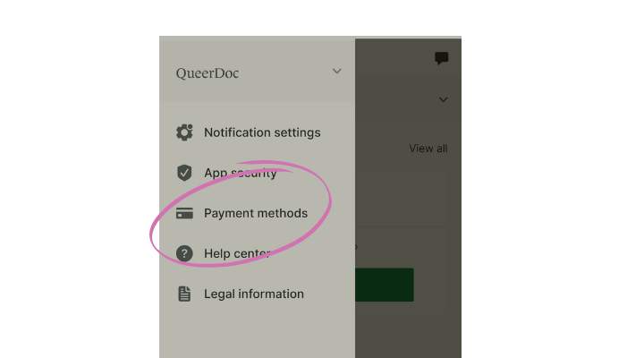The height and width of the screenshot is (358, 644).
Task: Click the Notification settings gear icon
Action: tap(184, 132)
